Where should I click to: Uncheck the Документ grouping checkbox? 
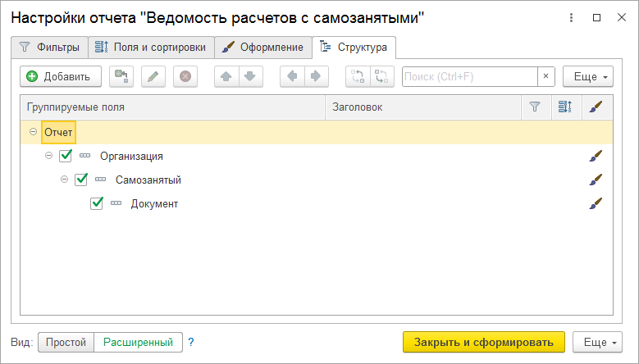[x=97, y=203]
